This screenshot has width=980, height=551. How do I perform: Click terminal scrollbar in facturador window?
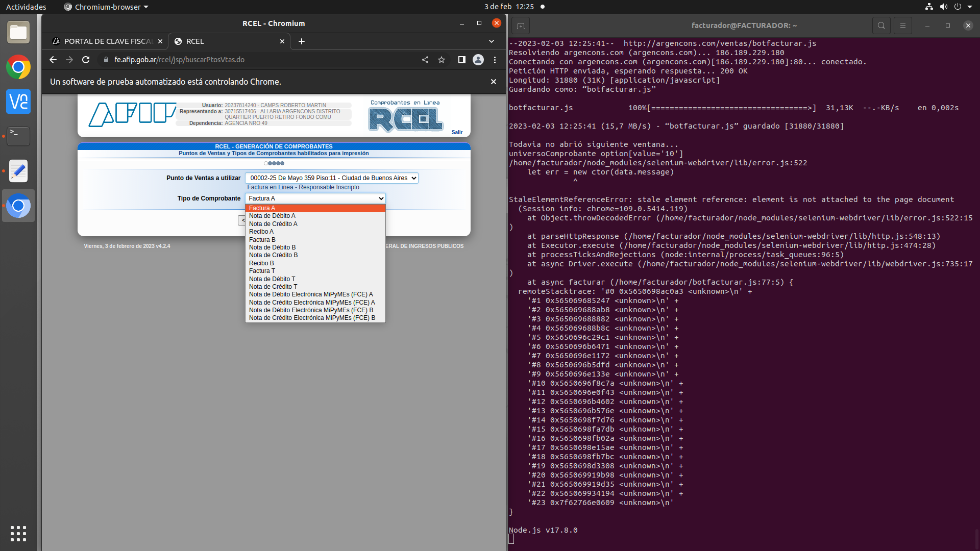977,538
